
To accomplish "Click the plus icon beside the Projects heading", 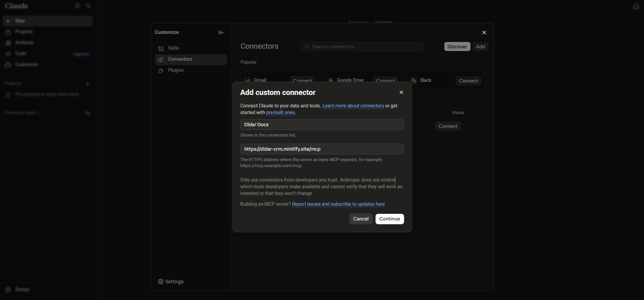I will pos(88,84).
